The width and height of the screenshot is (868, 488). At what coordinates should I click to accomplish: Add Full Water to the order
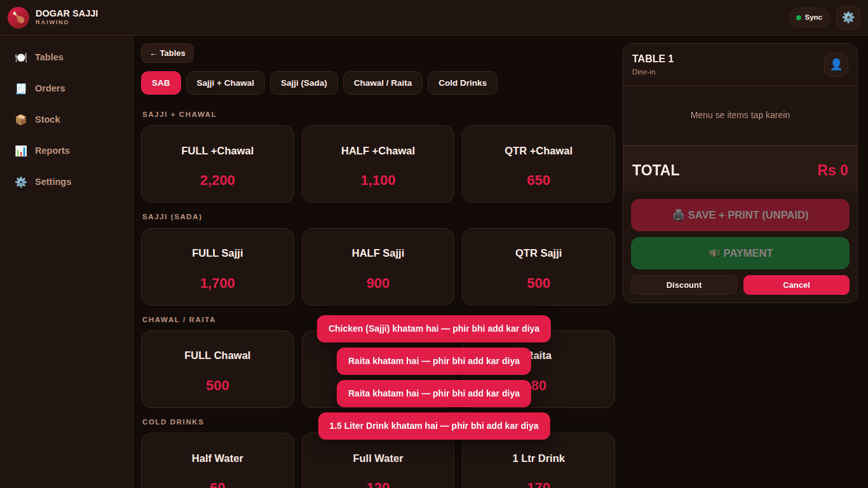[378, 461]
